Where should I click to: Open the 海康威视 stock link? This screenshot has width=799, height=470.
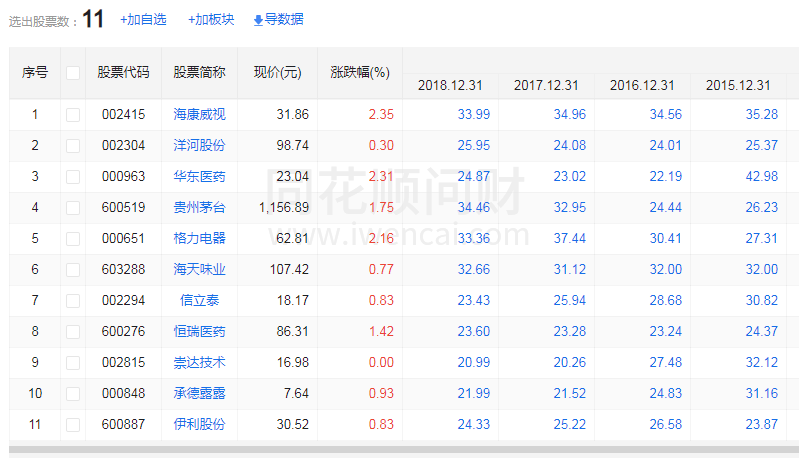coord(199,115)
